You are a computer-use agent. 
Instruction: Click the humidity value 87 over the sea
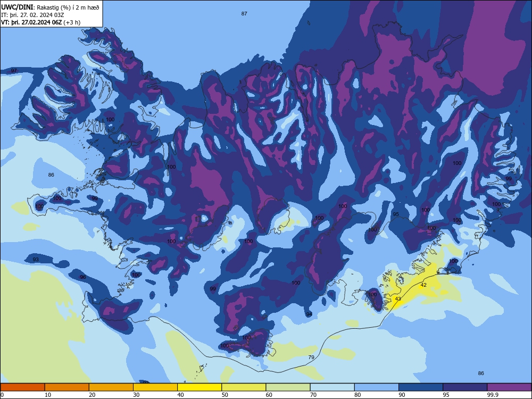(x=244, y=14)
